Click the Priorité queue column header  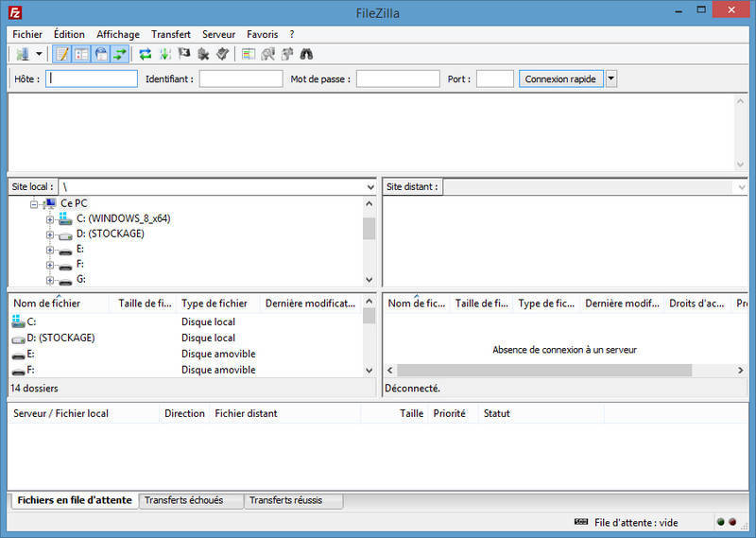pos(453,413)
